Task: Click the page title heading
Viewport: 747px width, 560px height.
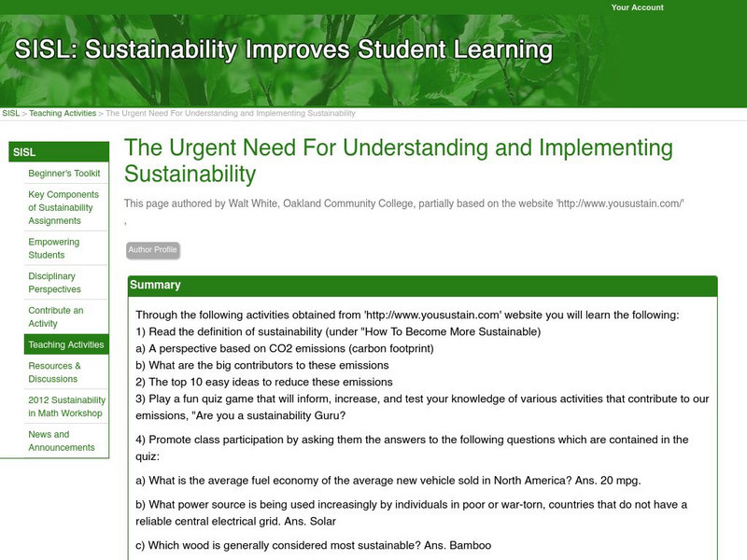Action: point(398,161)
